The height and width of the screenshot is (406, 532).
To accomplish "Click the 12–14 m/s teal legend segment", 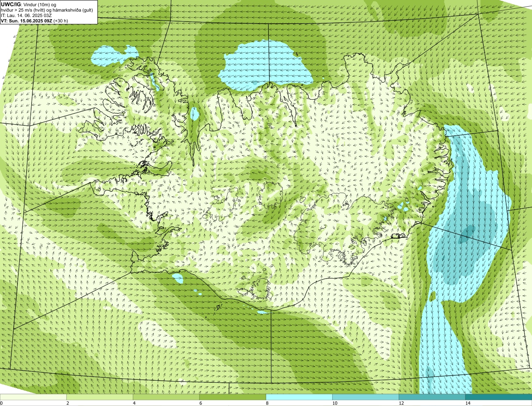I will pos(432,397).
